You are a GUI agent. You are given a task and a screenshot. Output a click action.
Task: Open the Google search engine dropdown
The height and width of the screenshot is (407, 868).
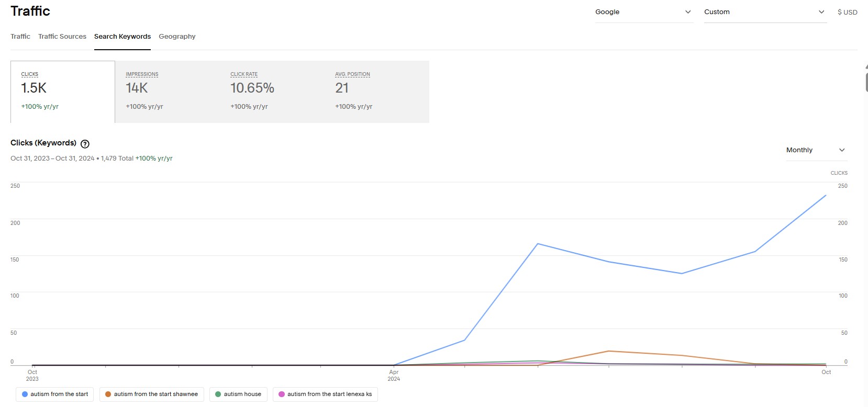coord(644,12)
